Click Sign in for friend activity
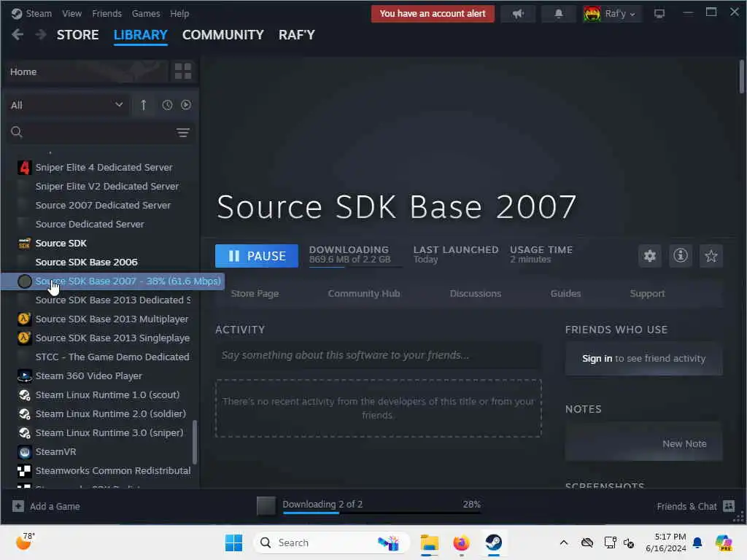 597,358
